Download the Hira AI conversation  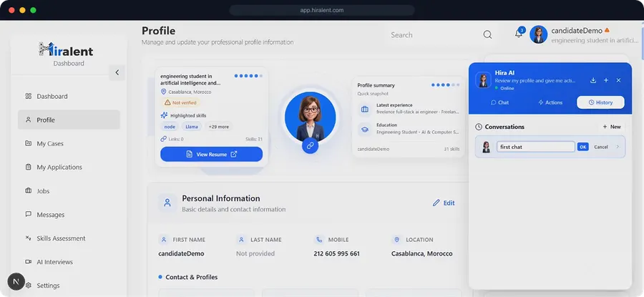tap(593, 80)
